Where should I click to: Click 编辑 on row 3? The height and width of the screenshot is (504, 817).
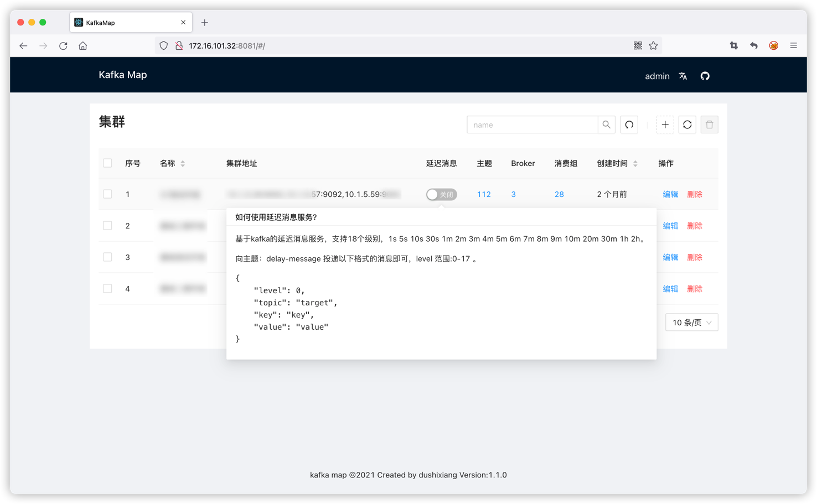click(x=670, y=257)
